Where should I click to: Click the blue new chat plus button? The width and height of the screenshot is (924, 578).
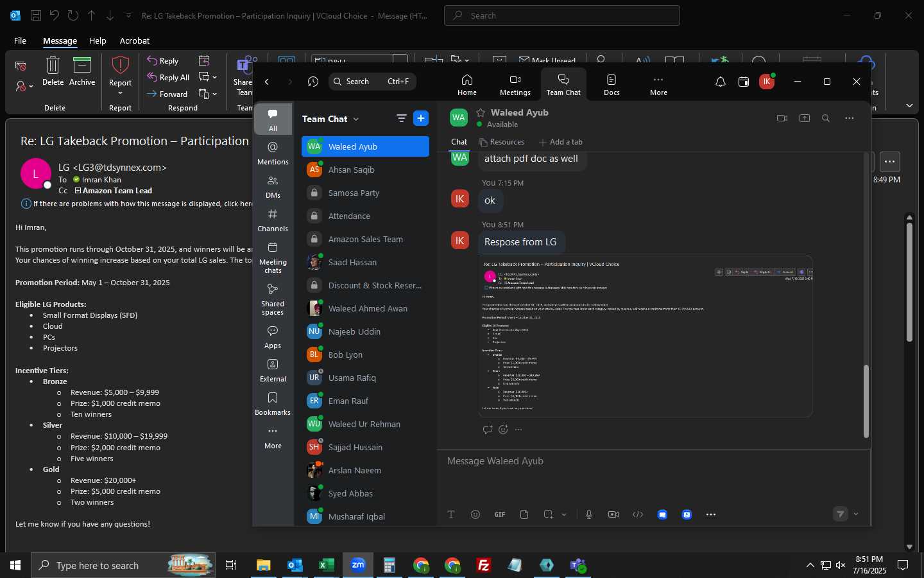(x=421, y=118)
